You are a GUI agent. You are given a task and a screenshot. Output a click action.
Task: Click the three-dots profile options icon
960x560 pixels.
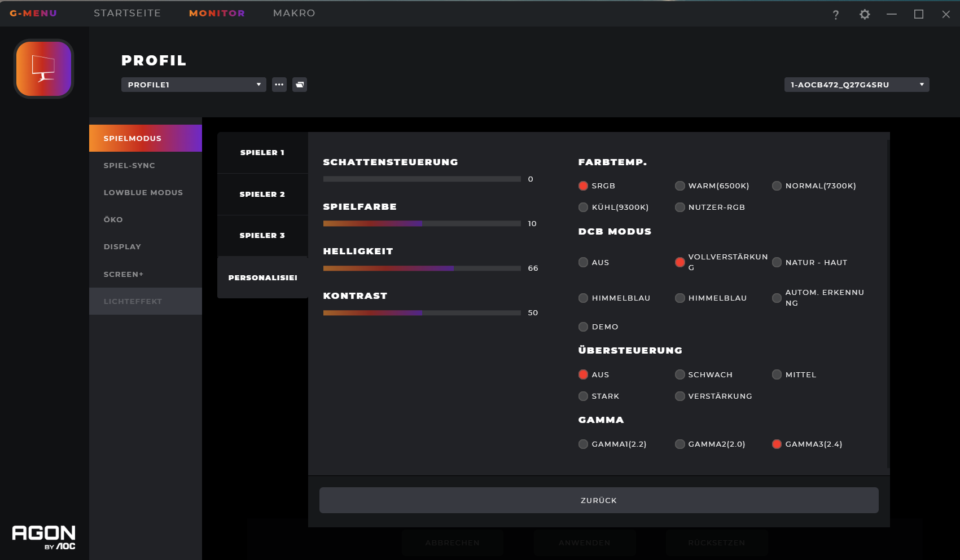(279, 85)
